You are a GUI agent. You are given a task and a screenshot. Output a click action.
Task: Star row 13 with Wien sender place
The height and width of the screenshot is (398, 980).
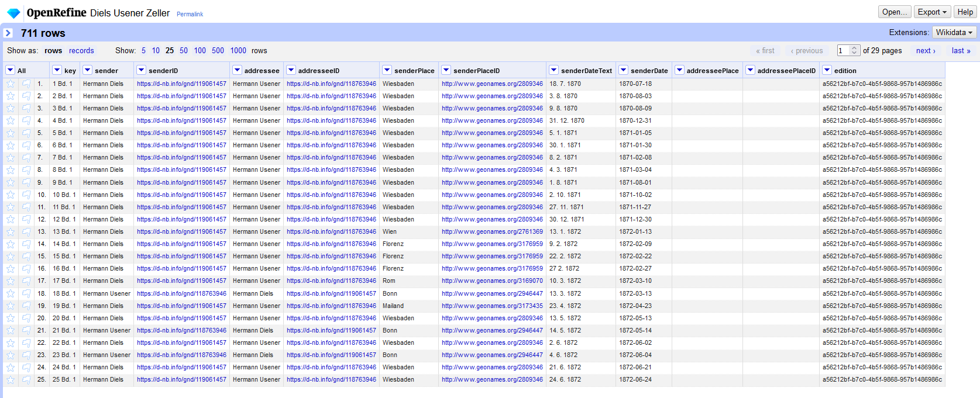coord(11,231)
